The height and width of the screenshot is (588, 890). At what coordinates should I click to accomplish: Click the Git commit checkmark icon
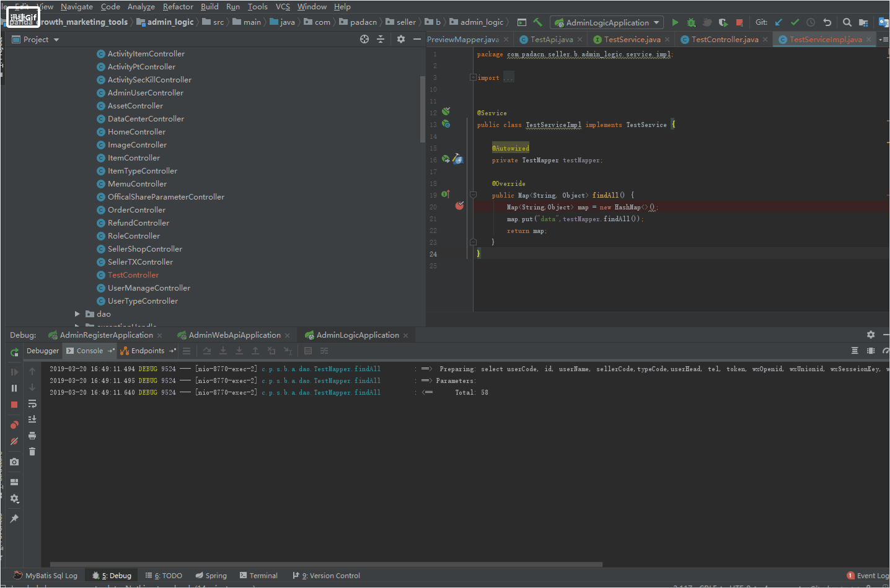pos(795,22)
